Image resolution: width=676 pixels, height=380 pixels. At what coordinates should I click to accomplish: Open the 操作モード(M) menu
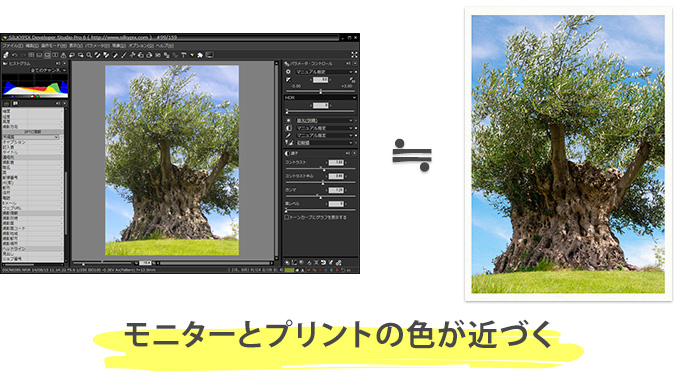pos(54,46)
